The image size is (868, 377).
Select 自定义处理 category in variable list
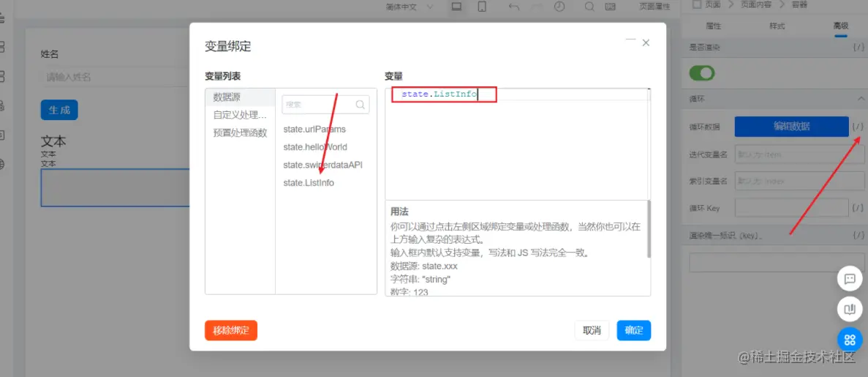click(241, 115)
